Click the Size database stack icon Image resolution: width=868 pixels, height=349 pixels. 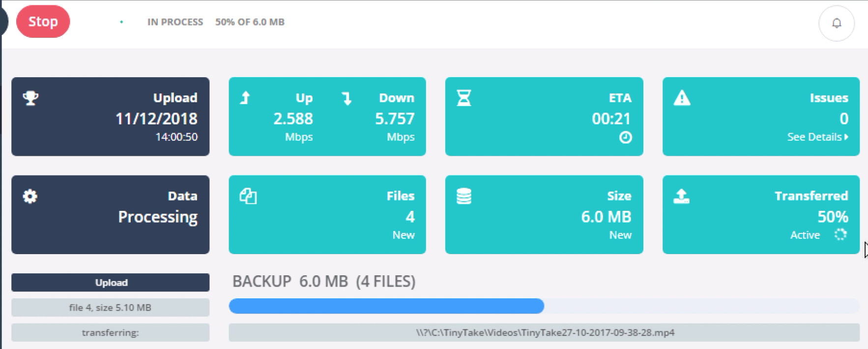point(464,196)
